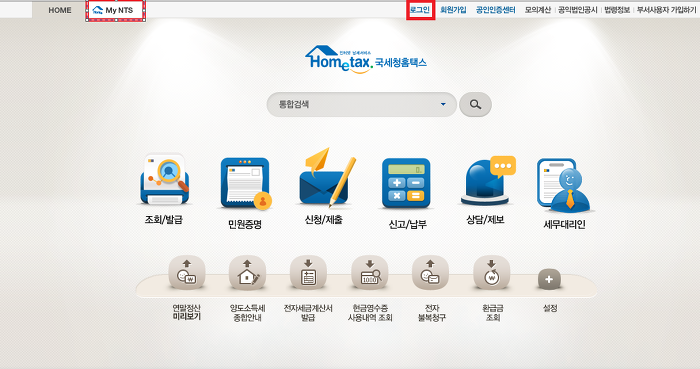The image size is (700, 369).
Task: Click the 전자세금계산서 발급 shortcut icon
Action: click(x=308, y=272)
